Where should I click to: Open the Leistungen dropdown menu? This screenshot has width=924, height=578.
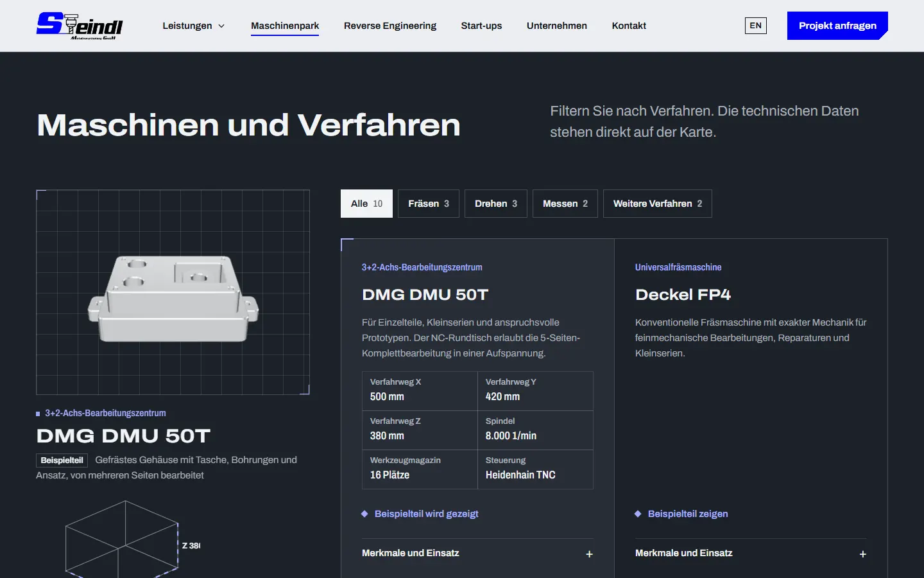pyautogui.click(x=193, y=26)
